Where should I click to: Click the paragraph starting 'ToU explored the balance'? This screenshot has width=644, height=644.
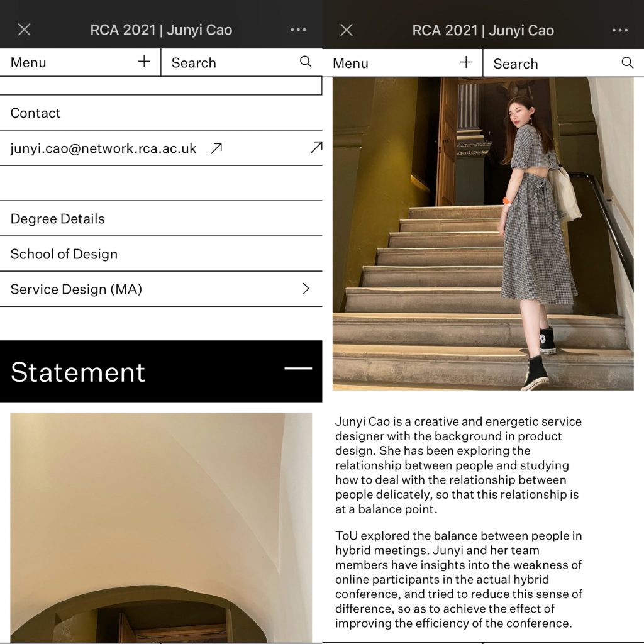(x=458, y=579)
